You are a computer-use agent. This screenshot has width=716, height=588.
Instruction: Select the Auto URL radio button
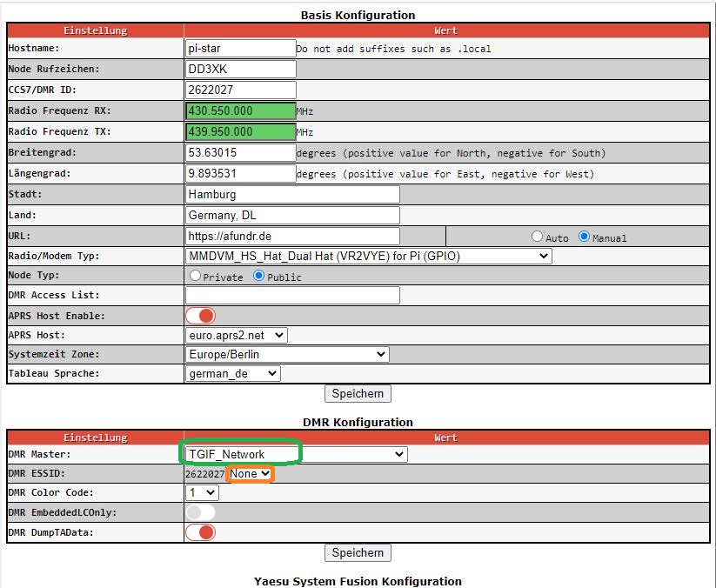click(537, 237)
